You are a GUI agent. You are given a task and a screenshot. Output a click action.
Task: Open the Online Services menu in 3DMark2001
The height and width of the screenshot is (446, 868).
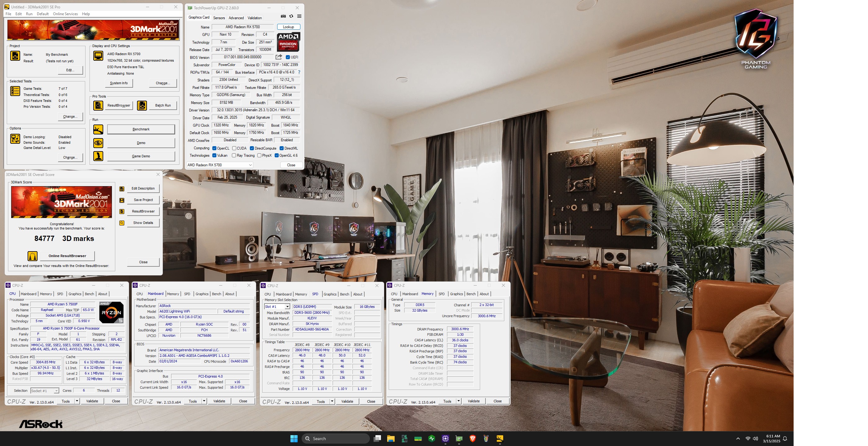tap(65, 14)
